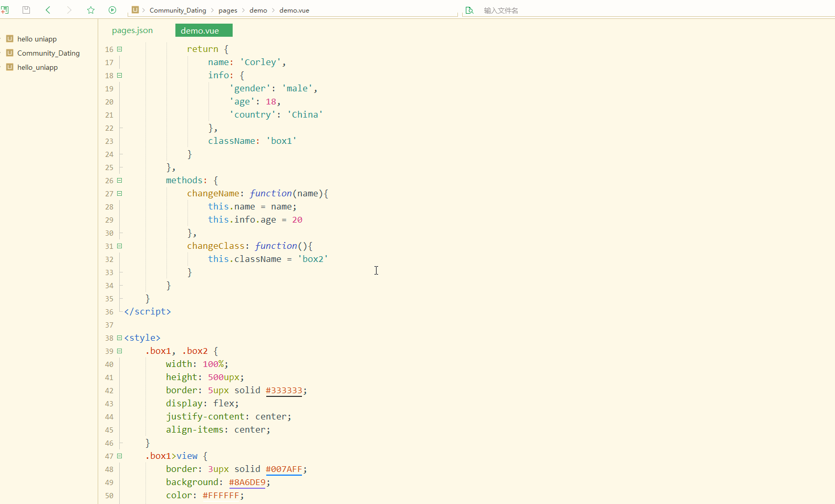Click the changeName method name
Screen dimensions: 835x504
(213, 194)
